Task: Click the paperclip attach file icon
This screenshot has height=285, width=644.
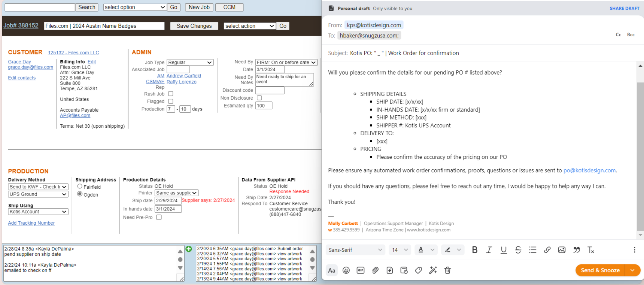Action: (375, 270)
